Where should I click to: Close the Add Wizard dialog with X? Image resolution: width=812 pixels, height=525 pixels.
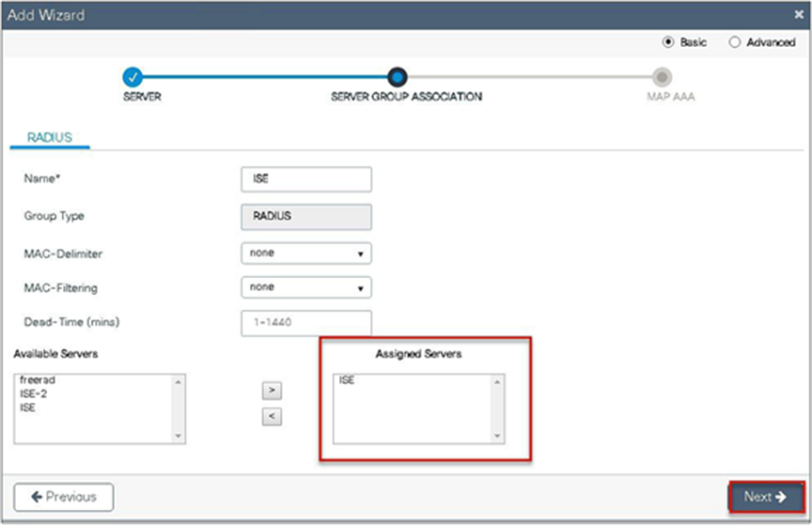click(799, 14)
